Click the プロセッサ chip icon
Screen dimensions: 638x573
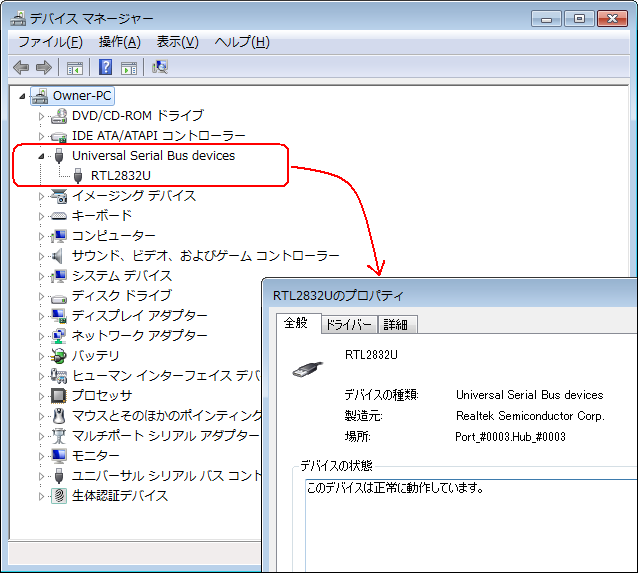(x=59, y=396)
